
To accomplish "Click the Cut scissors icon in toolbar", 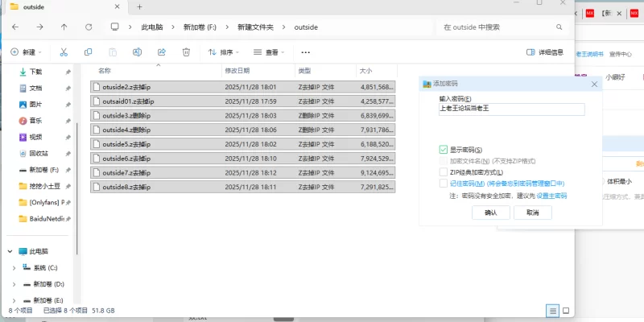I will (x=63, y=52).
